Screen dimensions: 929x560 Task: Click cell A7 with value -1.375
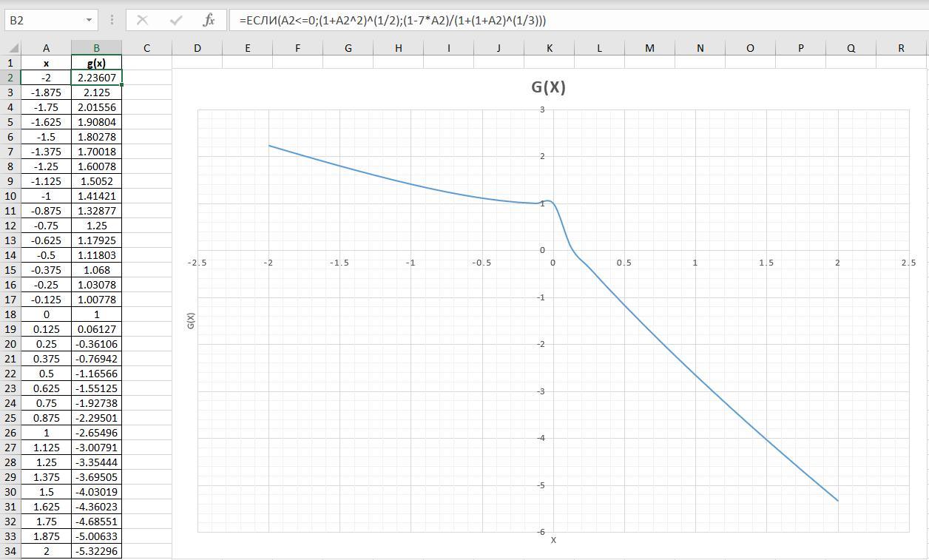pos(46,152)
